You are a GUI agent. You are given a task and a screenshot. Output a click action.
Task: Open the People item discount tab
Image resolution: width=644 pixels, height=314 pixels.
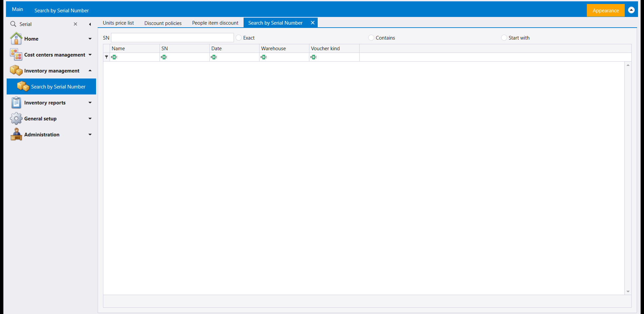(215, 23)
